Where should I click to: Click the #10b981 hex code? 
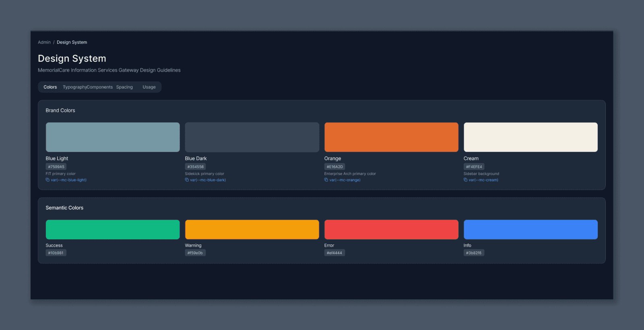click(x=56, y=253)
